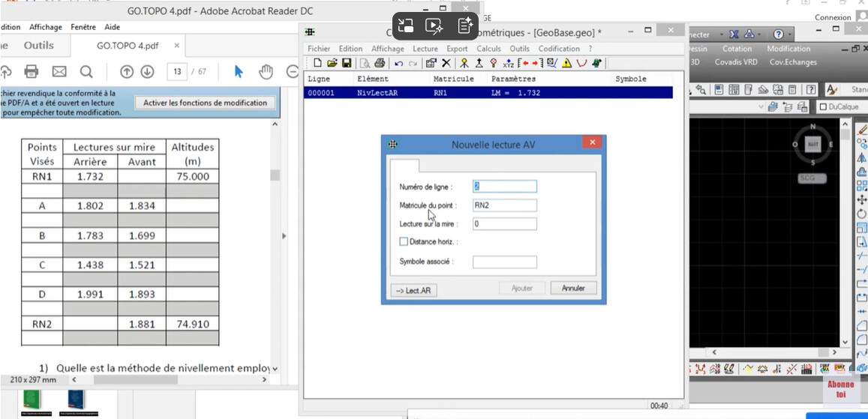Switch to the Outils tab in Acrobat
Viewport: 868px width, 419px height.
pos(38,46)
